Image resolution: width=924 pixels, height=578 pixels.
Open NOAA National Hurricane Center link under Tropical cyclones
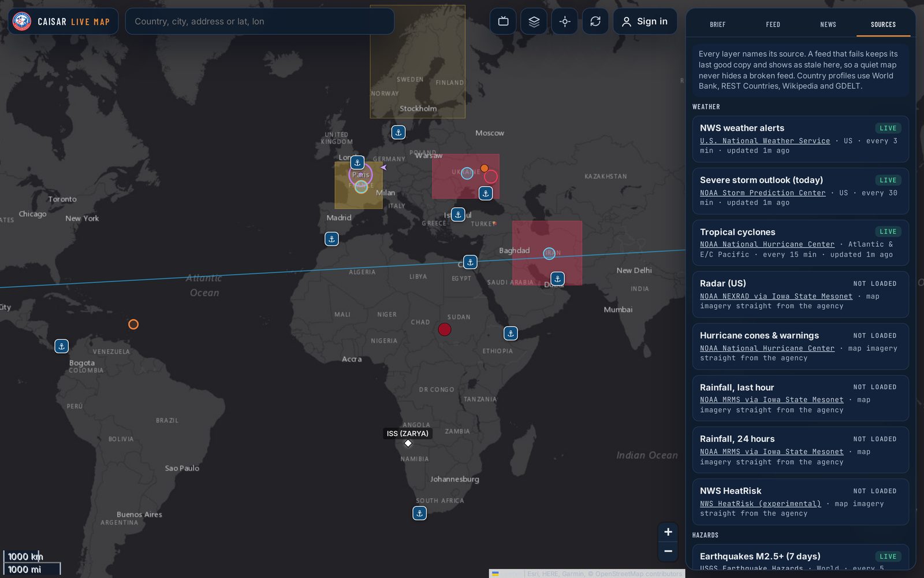click(767, 244)
